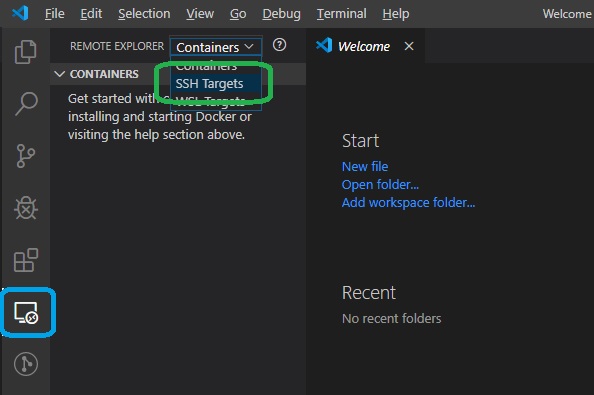
Task: Open the Git graph icon at bottom
Action: [x=26, y=364]
